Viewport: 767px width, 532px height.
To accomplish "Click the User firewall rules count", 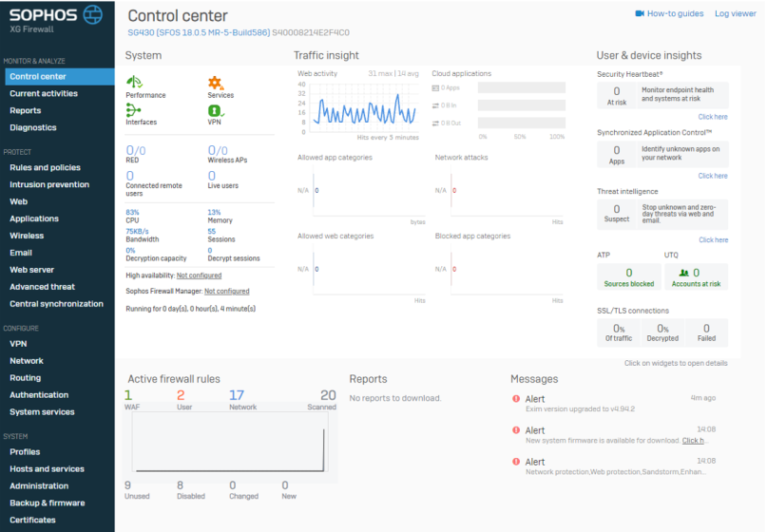I will click(x=181, y=395).
